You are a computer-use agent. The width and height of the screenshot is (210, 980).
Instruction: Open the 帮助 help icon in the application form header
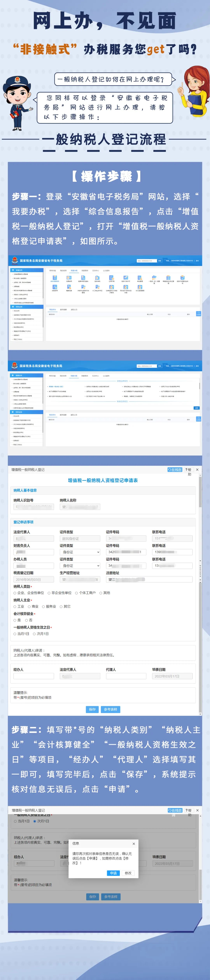point(188,472)
